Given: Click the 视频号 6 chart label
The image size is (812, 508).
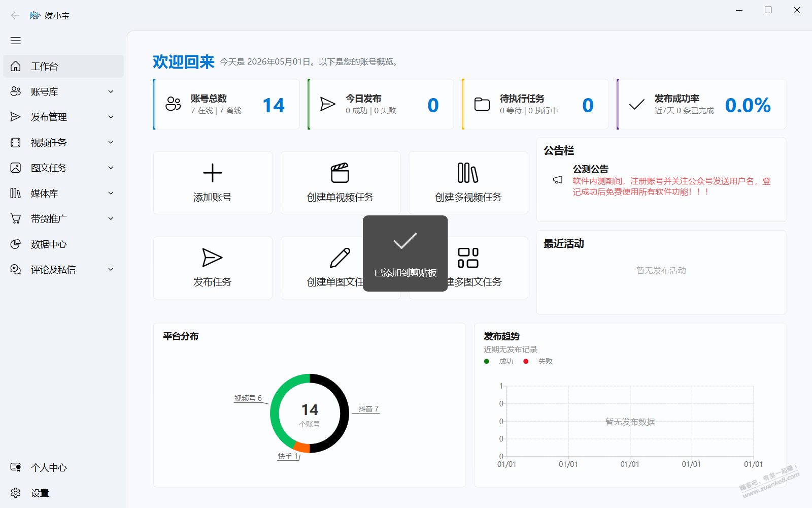Looking at the screenshot, I should tap(248, 398).
